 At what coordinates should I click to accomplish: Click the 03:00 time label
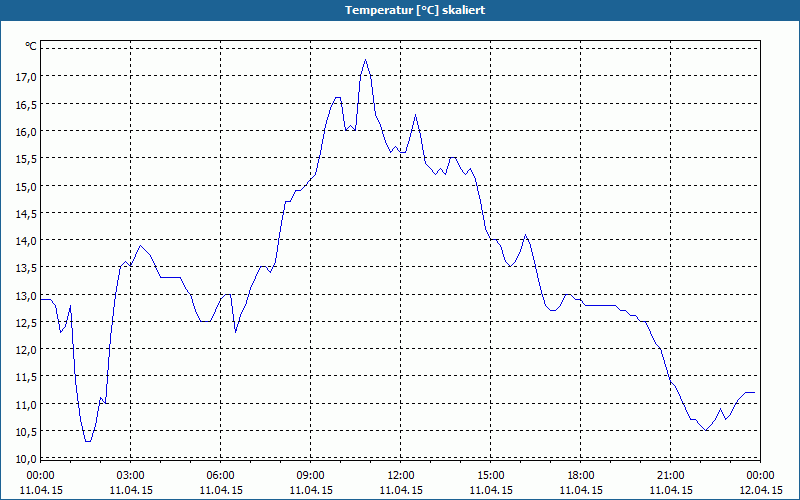131,476
